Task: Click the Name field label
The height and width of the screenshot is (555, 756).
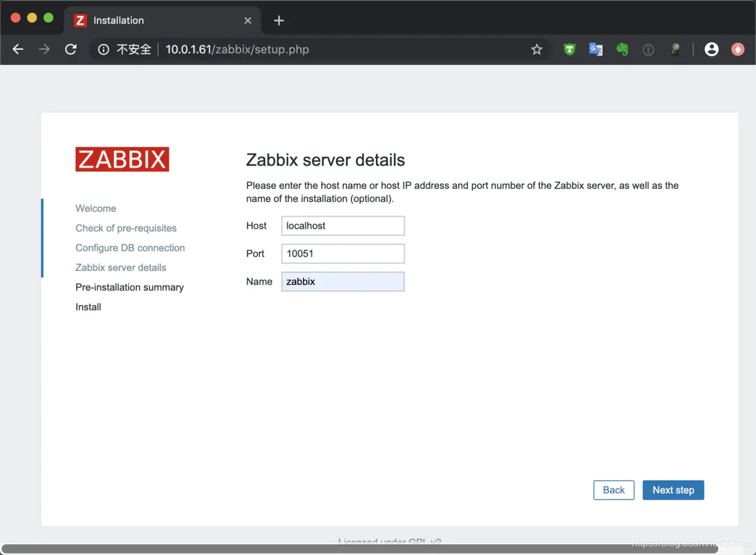Action: (259, 282)
